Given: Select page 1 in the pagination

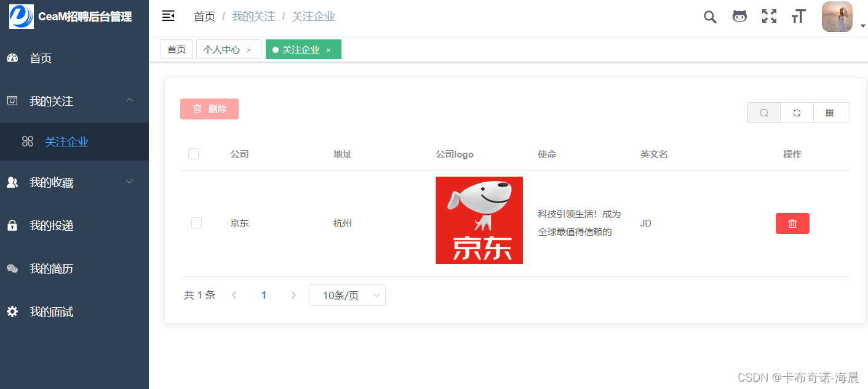Looking at the screenshot, I should pos(264,295).
